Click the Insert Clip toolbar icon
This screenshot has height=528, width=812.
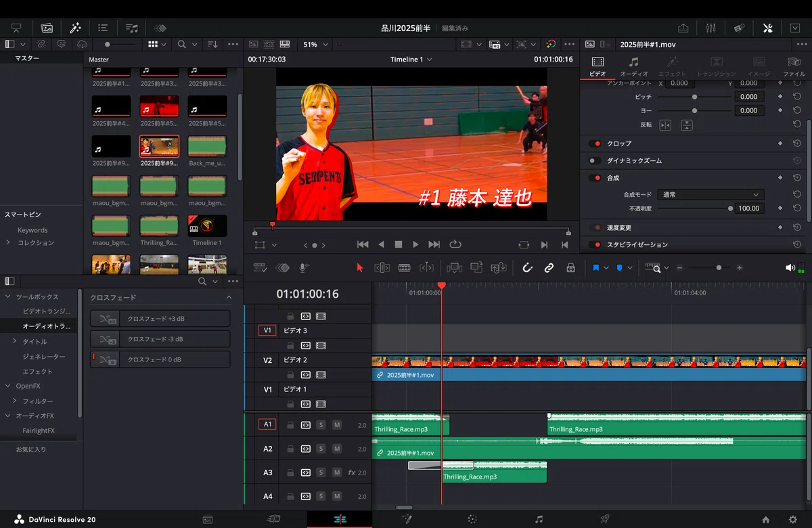pos(455,267)
